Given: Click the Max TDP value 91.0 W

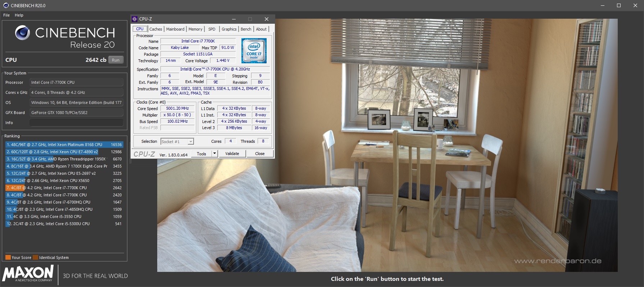Looking at the screenshot, I should tap(228, 47).
